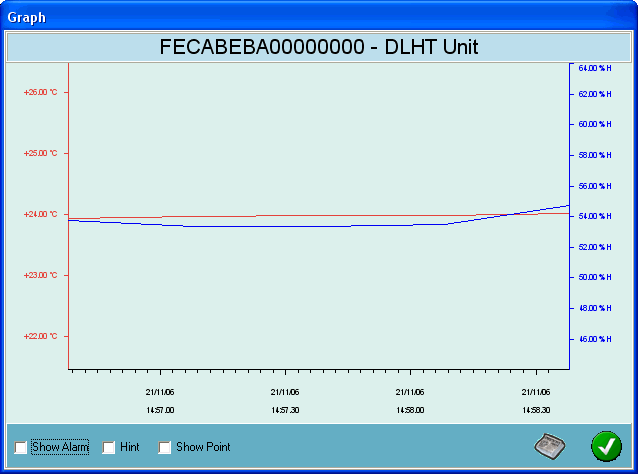
Task: Click the 14:57:30 time axis marker
Action: (x=285, y=410)
